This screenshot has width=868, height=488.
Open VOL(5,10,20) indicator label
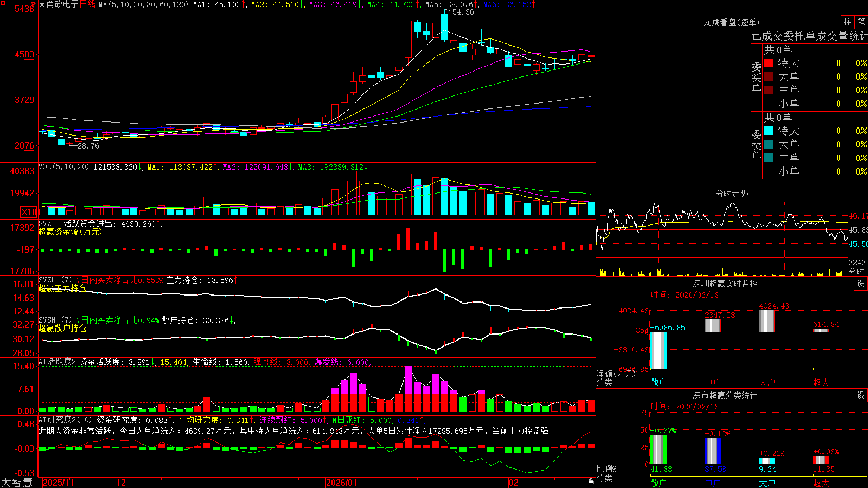pyautogui.click(x=64, y=167)
